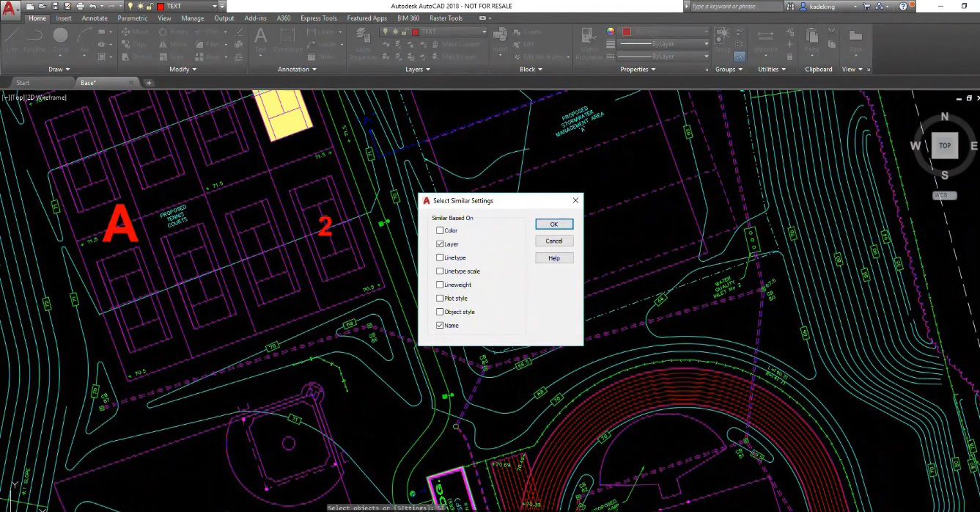980x512 pixels.
Task: Click the red ByLayer object color swatch
Action: [x=627, y=32]
